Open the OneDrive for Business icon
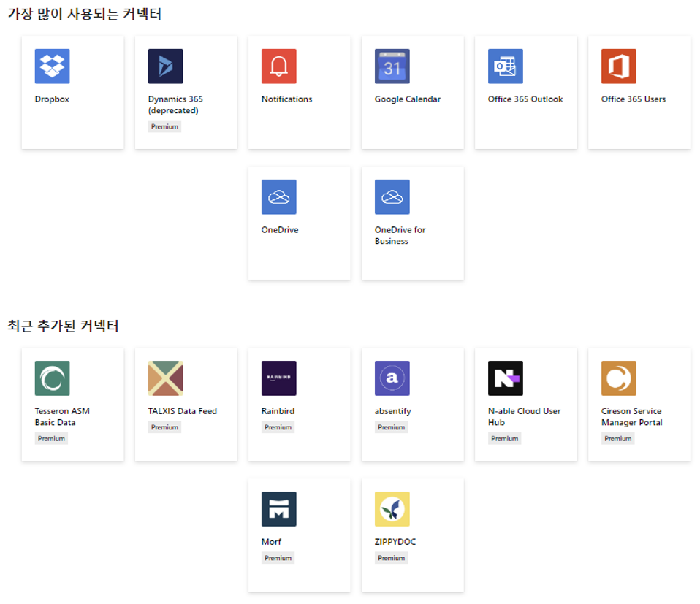 click(x=392, y=196)
